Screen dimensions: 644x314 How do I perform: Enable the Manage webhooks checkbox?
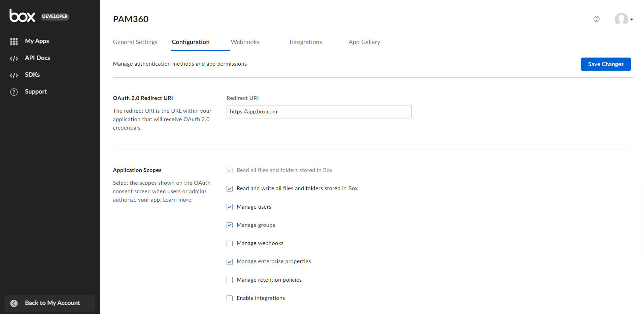click(230, 243)
